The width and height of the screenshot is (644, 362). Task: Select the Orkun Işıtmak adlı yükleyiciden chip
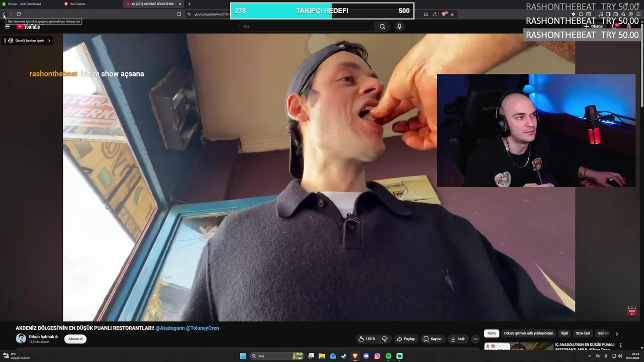[528, 333]
